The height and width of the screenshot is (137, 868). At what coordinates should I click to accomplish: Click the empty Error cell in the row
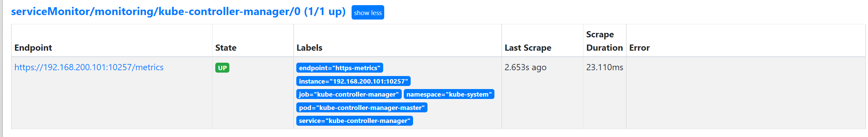click(746, 93)
